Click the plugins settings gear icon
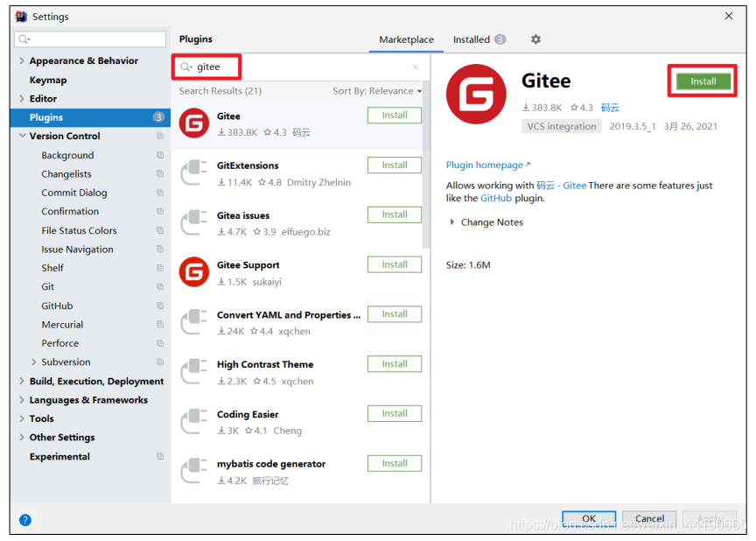This screenshot has height=541, width=756. coord(535,39)
